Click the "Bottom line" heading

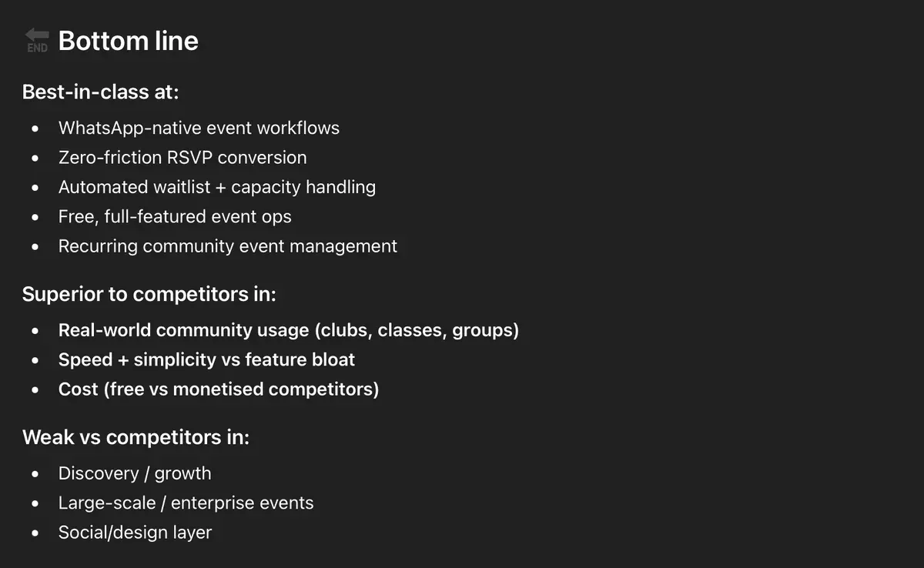[x=128, y=41]
